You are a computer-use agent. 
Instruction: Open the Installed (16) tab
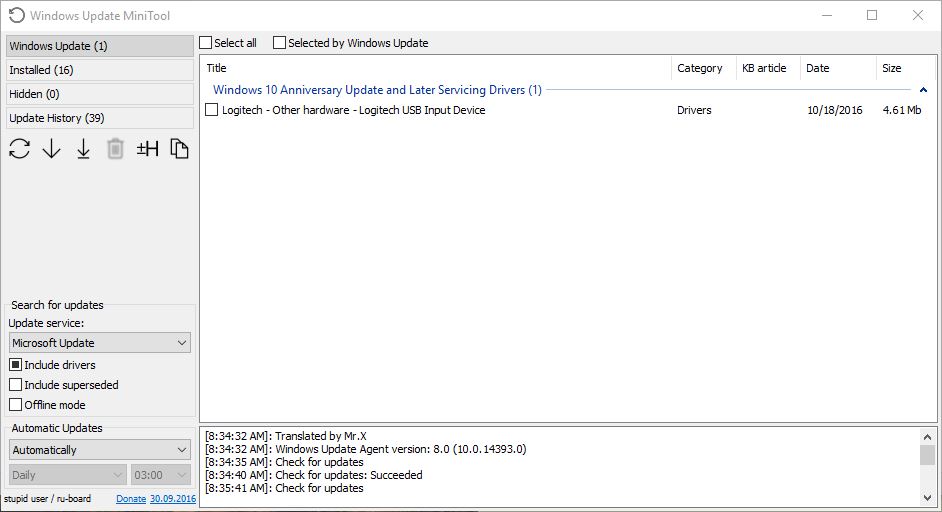[100, 70]
